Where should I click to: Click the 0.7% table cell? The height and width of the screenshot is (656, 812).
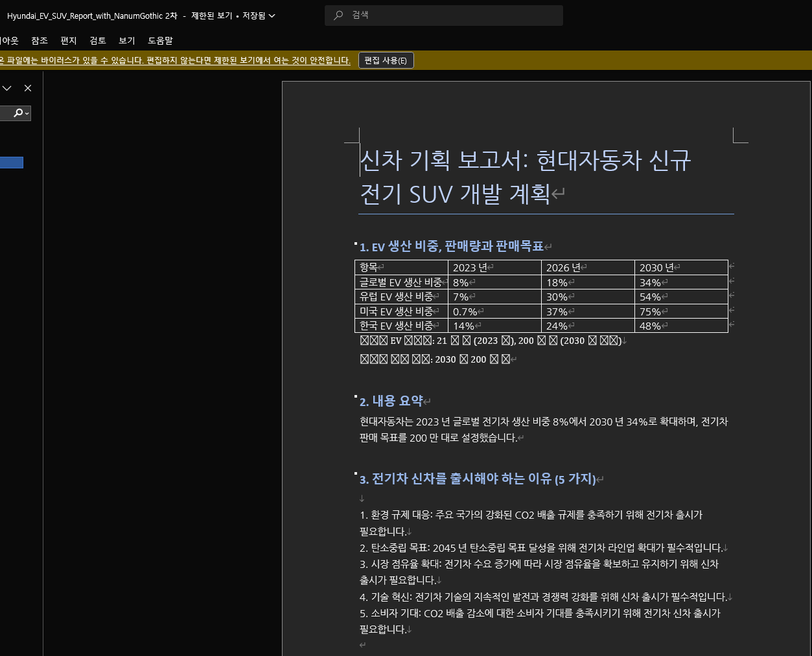click(x=494, y=311)
